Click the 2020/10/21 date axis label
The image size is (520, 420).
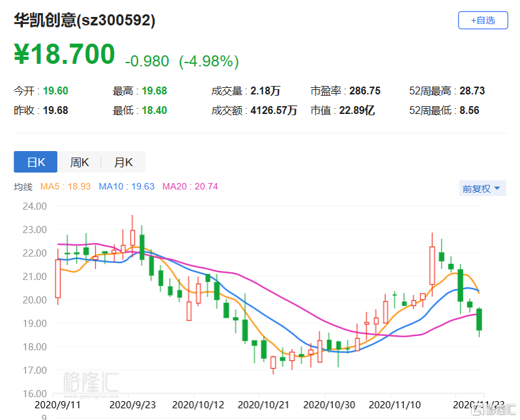263,405
